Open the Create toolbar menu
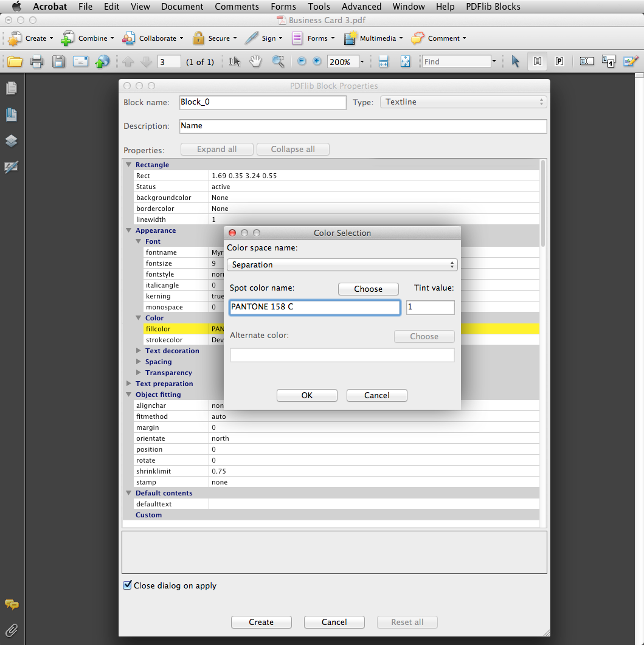This screenshot has width=644, height=645. tap(31, 38)
